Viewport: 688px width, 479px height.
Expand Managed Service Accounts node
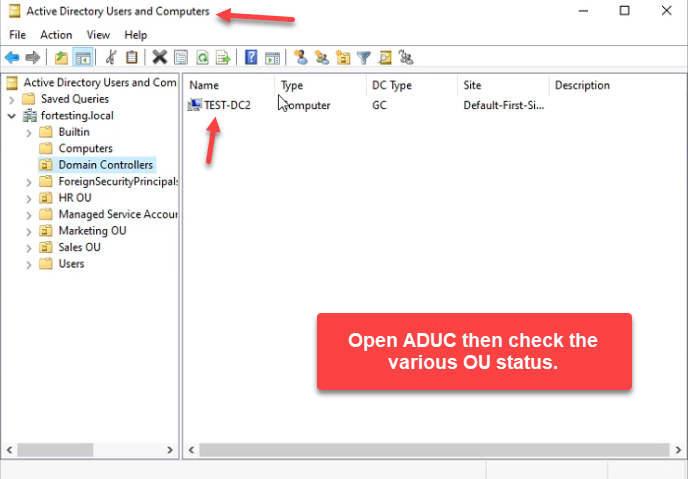tap(29, 215)
